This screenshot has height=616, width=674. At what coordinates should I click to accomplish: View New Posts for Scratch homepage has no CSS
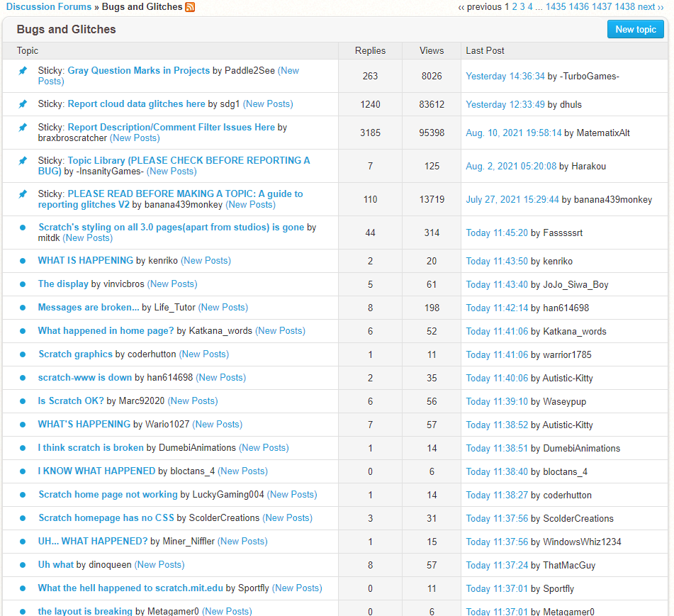coord(288,517)
